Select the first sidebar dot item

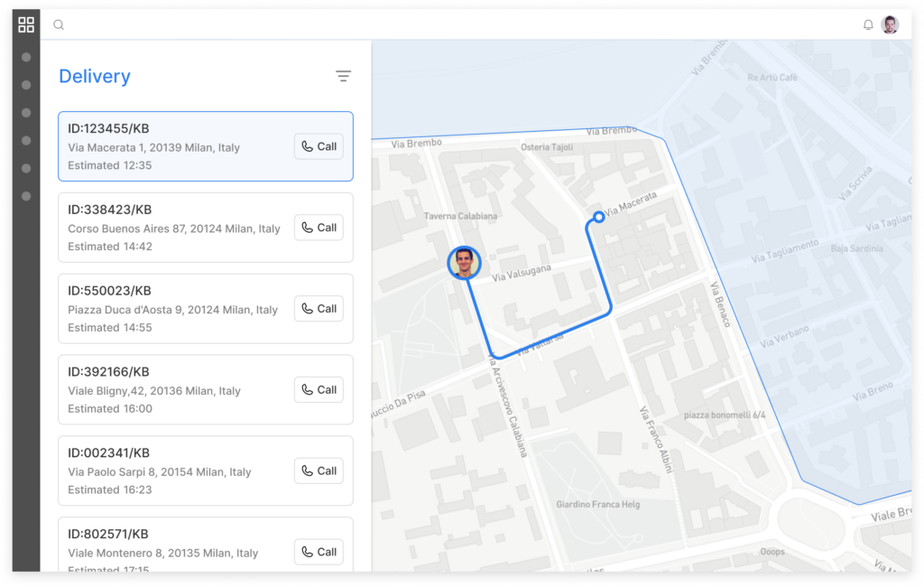click(x=26, y=57)
